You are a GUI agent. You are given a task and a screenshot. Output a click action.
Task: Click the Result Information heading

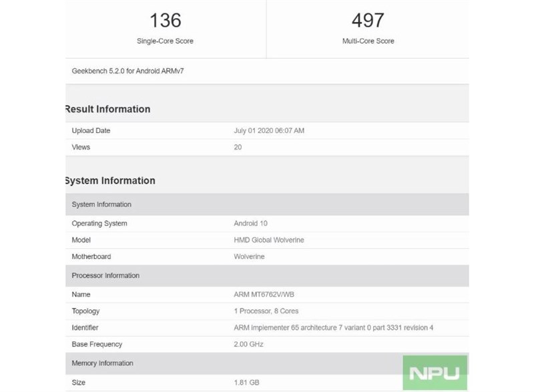click(x=107, y=109)
